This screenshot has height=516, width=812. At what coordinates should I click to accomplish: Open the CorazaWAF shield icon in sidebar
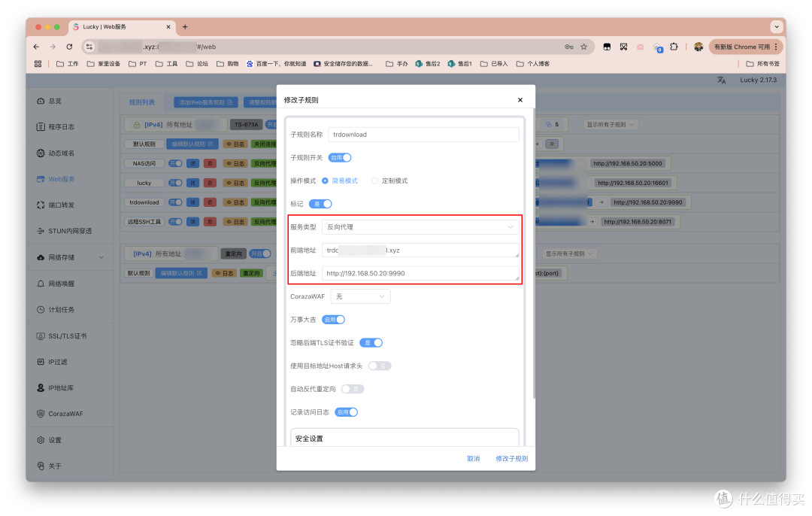(x=41, y=414)
